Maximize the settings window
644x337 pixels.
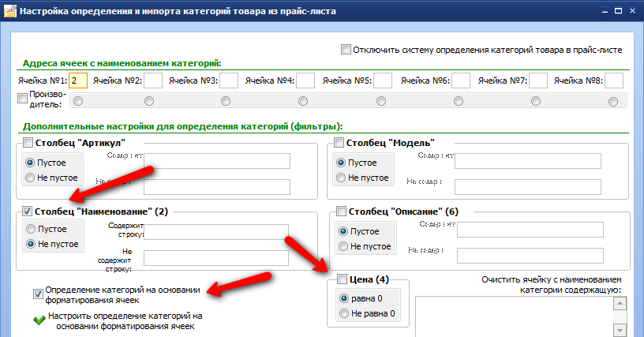(618, 11)
